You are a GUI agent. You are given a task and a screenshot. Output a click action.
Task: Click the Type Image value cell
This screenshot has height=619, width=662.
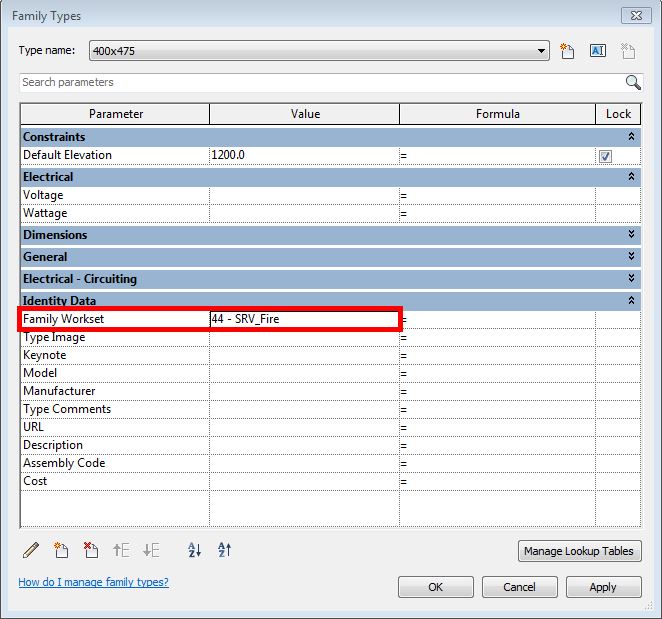[x=304, y=337]
